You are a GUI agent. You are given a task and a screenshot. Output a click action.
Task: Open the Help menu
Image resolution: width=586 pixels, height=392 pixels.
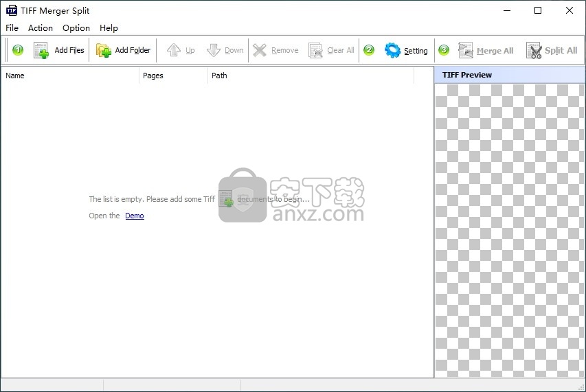coord(109,28)
